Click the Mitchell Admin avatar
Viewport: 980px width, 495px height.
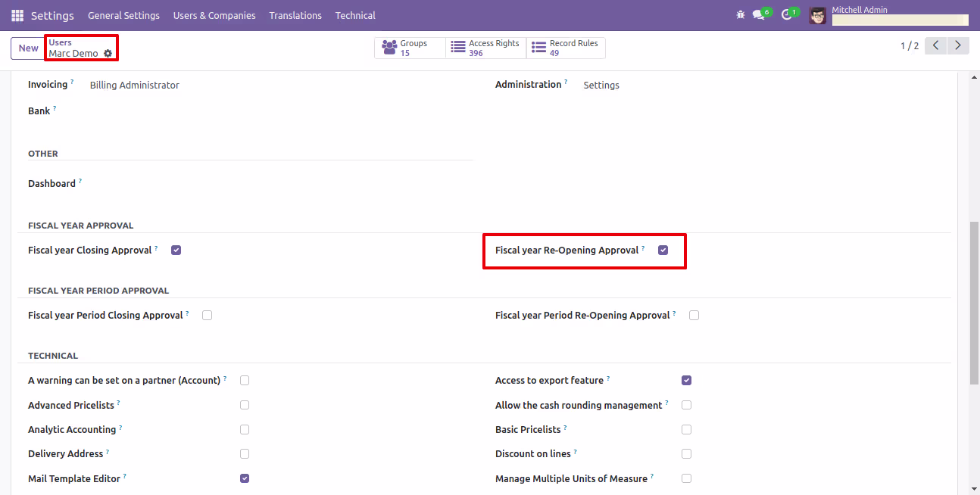coord(817,15)
